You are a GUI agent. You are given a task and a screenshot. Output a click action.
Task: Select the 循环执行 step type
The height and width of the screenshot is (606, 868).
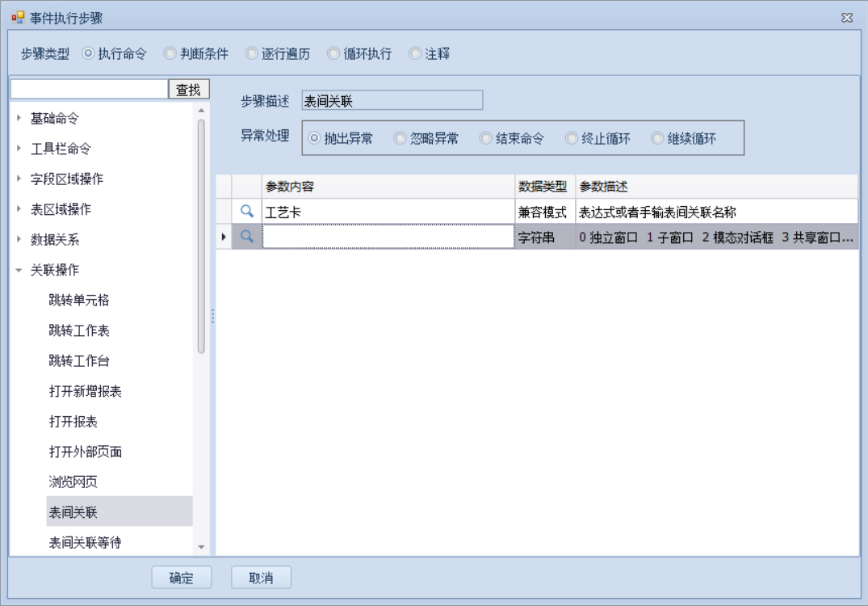click(334, 54)
